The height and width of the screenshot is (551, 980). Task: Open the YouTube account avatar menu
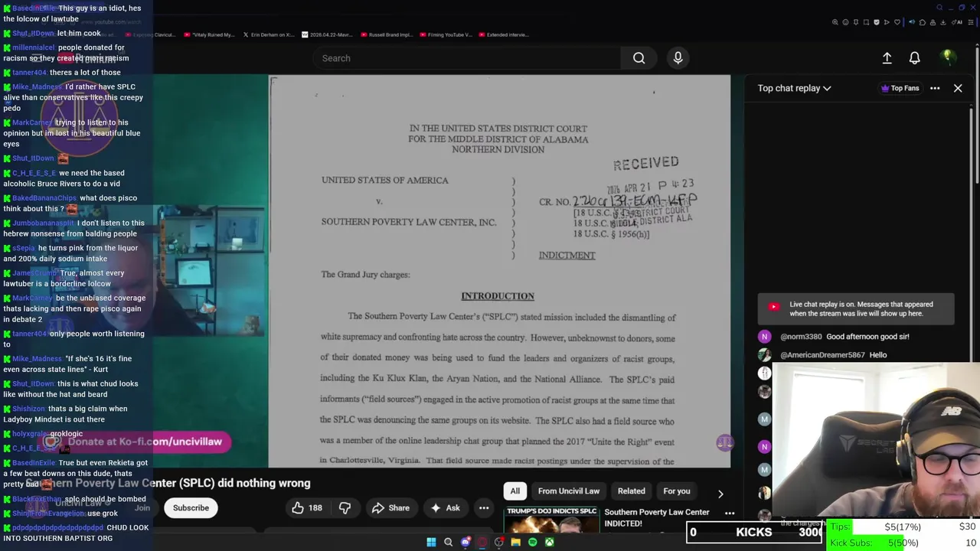tap(947, 58)
